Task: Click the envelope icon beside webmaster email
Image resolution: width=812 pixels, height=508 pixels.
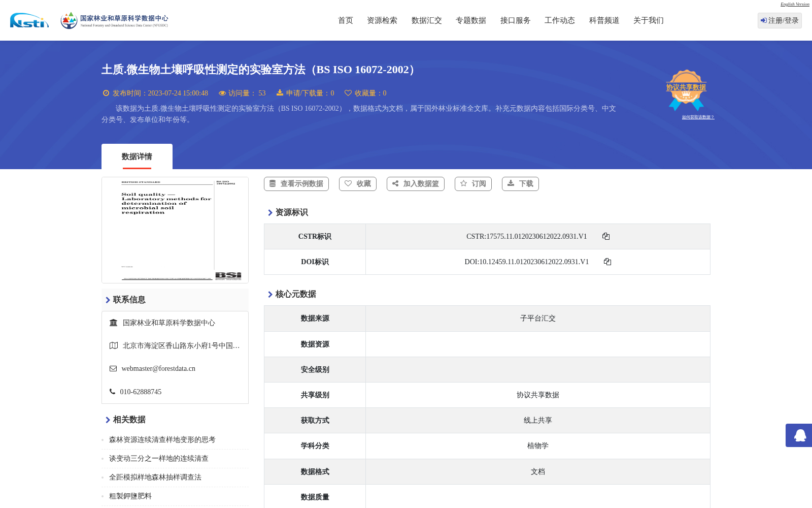Action: 113,369
